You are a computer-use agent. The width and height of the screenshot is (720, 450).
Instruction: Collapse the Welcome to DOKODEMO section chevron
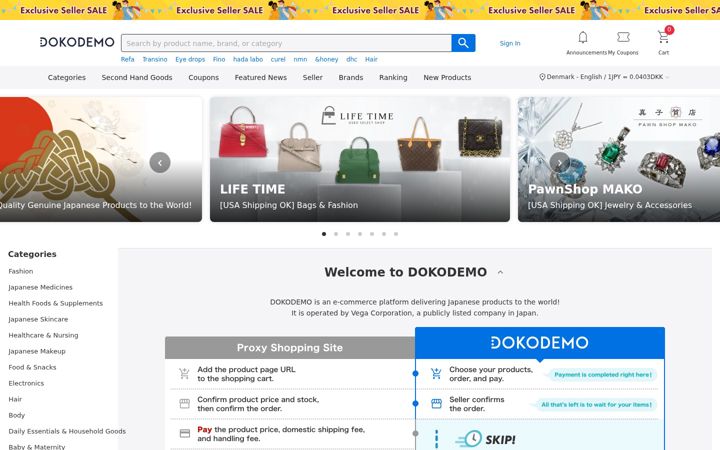500,272
